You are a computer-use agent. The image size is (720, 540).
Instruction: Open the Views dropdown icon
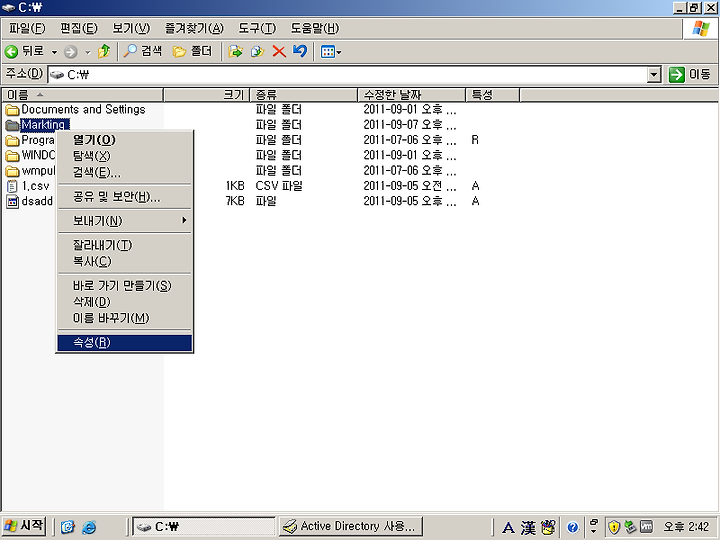click(331, 52)
